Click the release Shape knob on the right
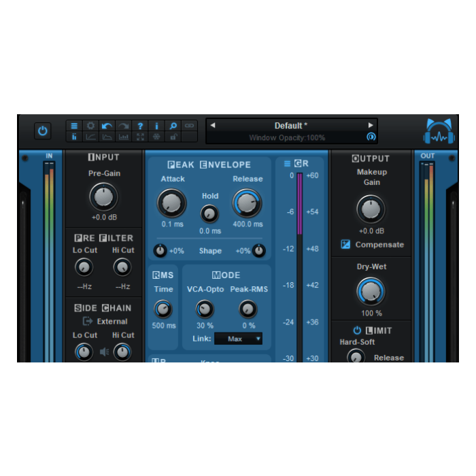Screen dimensions: 476x476 point(259,251)
